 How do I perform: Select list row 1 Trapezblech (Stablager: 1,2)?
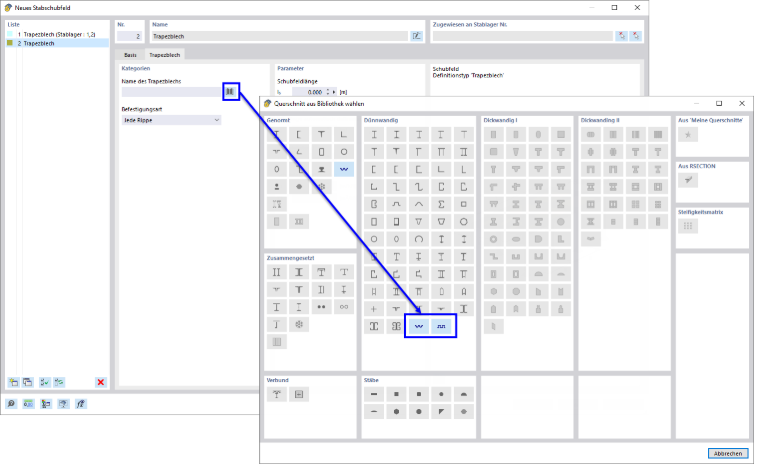point(57,34)
